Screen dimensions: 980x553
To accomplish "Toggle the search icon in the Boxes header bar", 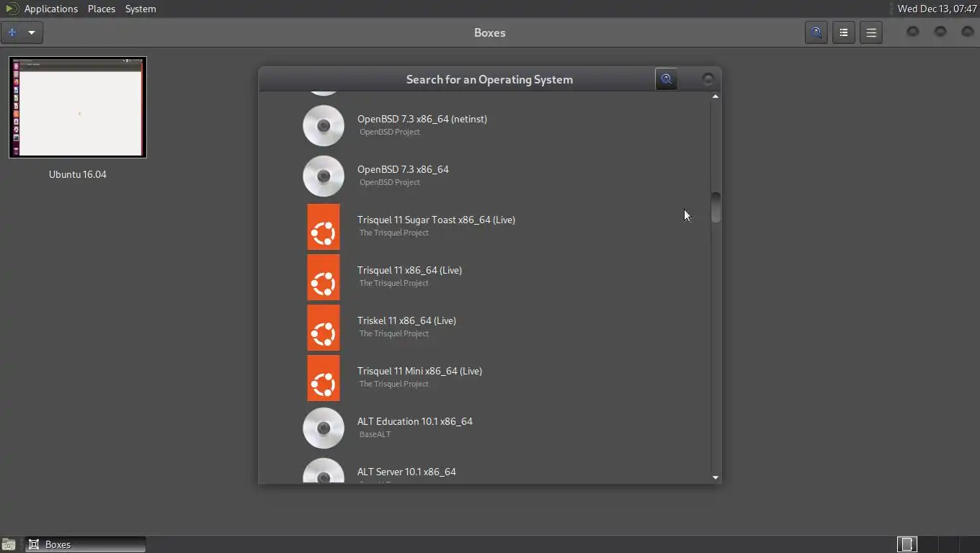I will pyautogui.click(x=816, y=32).
